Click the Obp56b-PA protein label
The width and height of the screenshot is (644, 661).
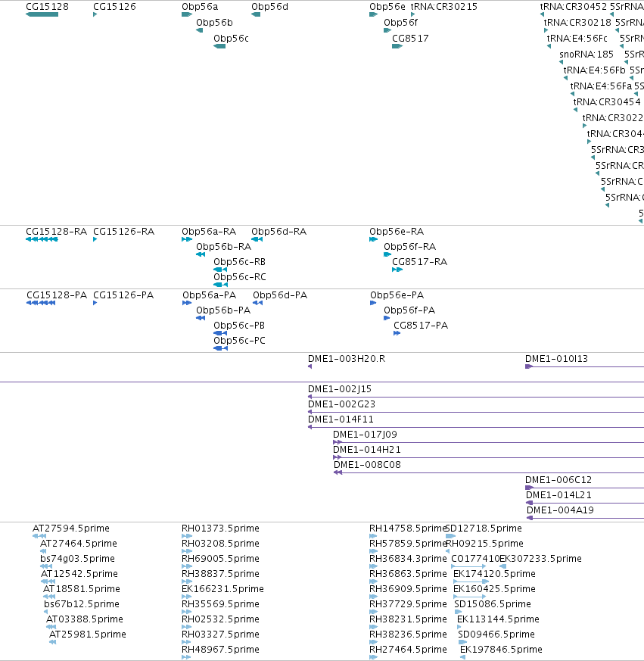coord(223,310)
